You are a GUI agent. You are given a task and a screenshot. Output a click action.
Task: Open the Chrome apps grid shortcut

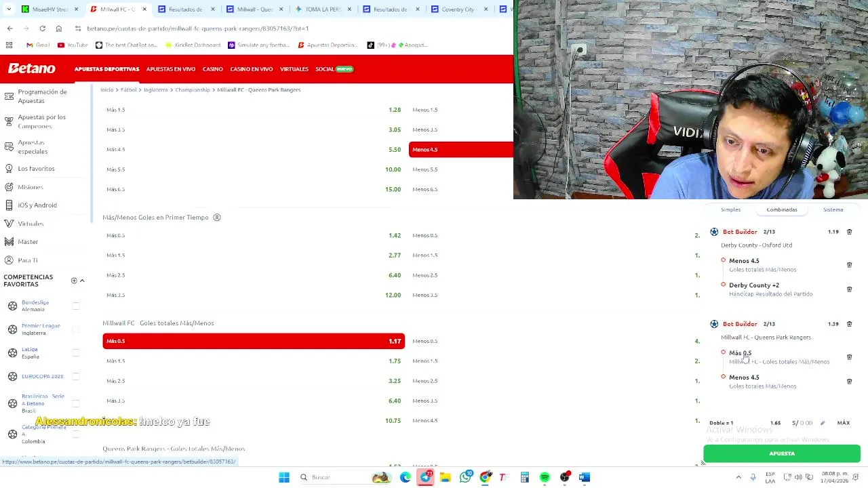(x=9, y=45)
